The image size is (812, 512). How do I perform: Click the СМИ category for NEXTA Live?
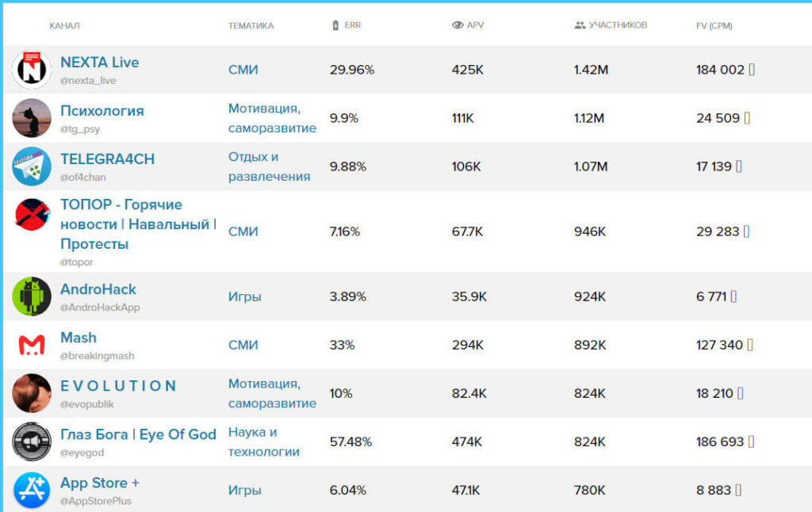tap(243, 70)
